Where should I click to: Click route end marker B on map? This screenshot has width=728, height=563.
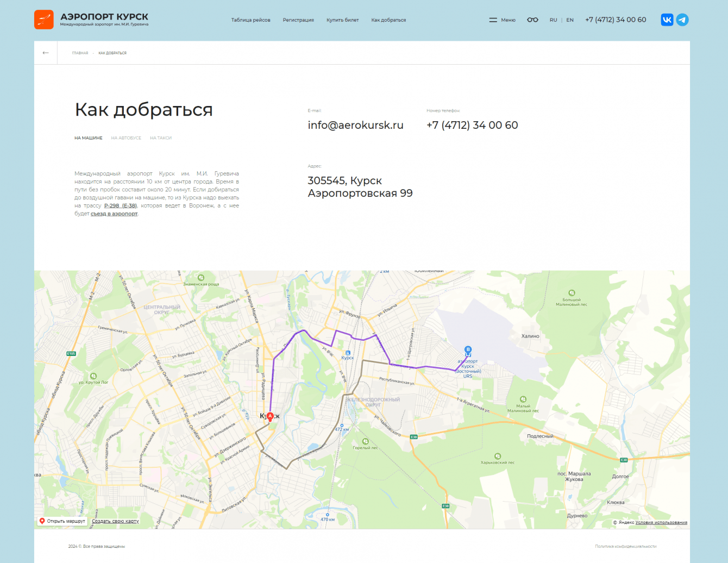coord(468,351)
